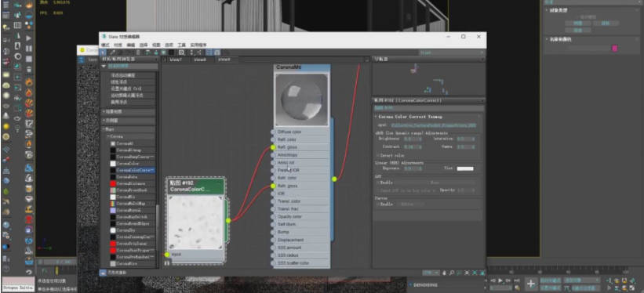644x293 pixels.
Task: Click CoronaMtl node output socket
Action: pos(334,179)
